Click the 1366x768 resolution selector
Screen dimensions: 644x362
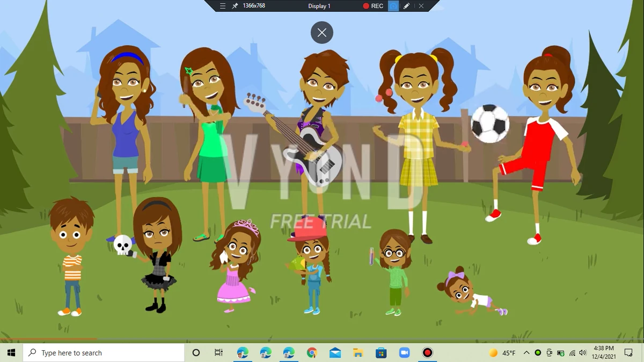pyautogui.click(x=253, y=6)
